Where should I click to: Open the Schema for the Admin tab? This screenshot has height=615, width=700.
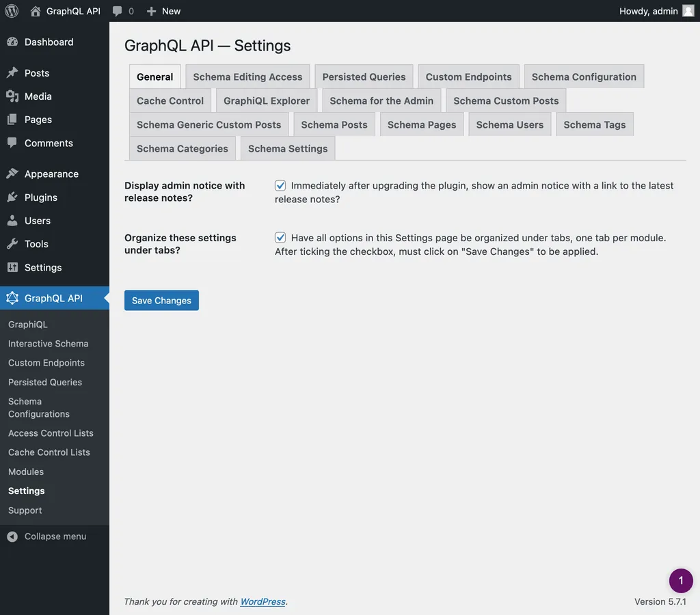click(381, 101)
